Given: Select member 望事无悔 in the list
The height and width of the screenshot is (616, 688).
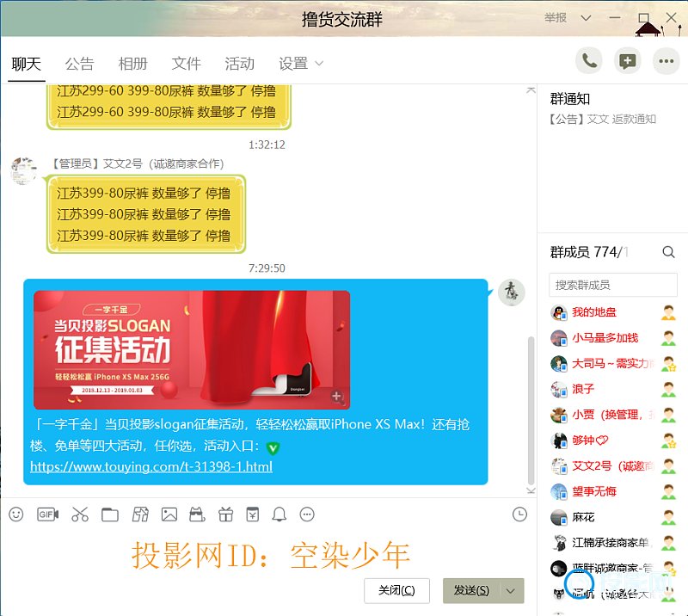Looking at the screenshot, I should (x=613, y=492).
